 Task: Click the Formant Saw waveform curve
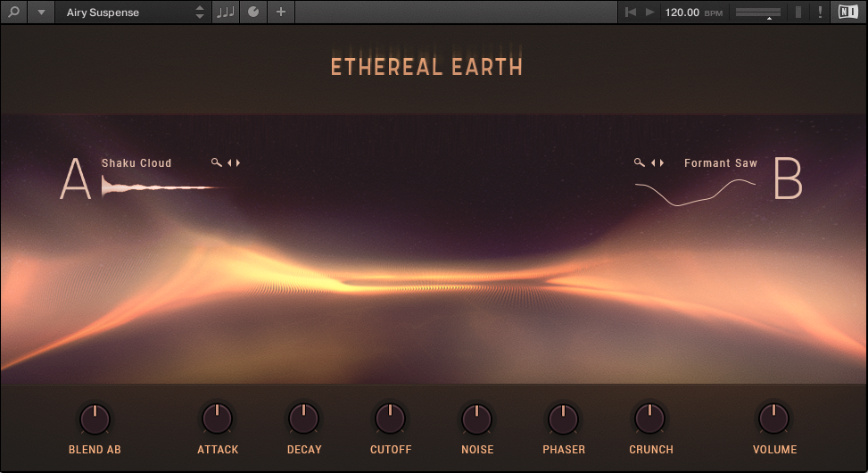695,192
